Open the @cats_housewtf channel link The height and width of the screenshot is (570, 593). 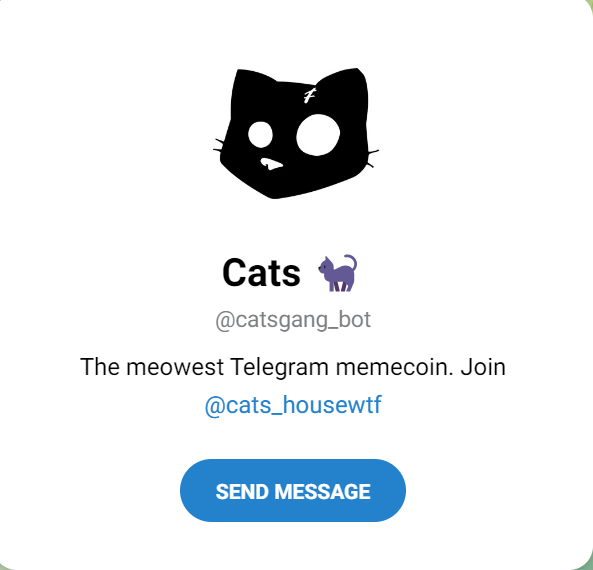(x=293, y=405)
